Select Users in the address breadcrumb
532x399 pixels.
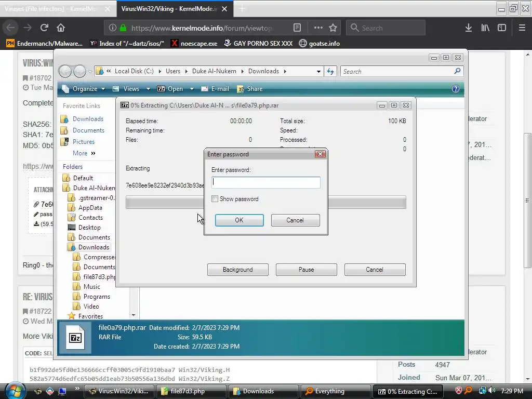[x=173, y=71]
